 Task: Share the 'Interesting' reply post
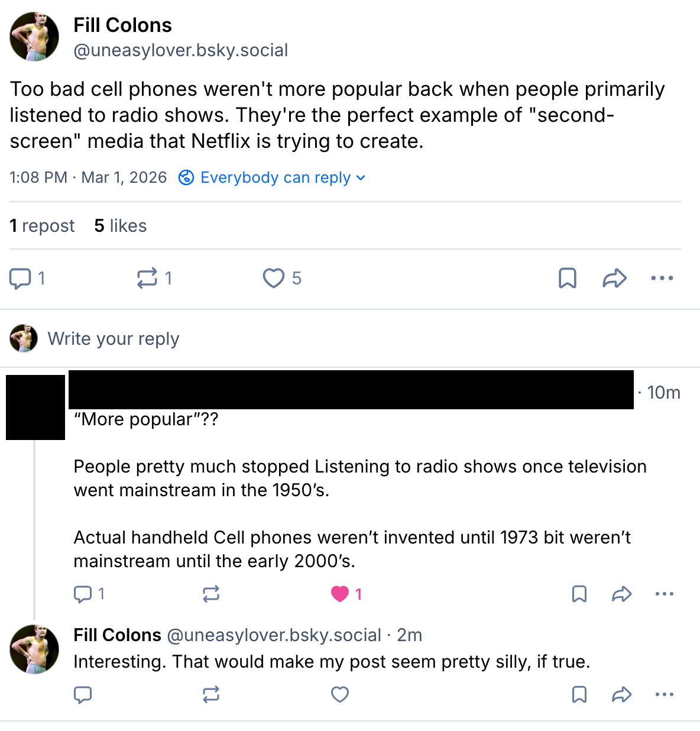point(621,694)
